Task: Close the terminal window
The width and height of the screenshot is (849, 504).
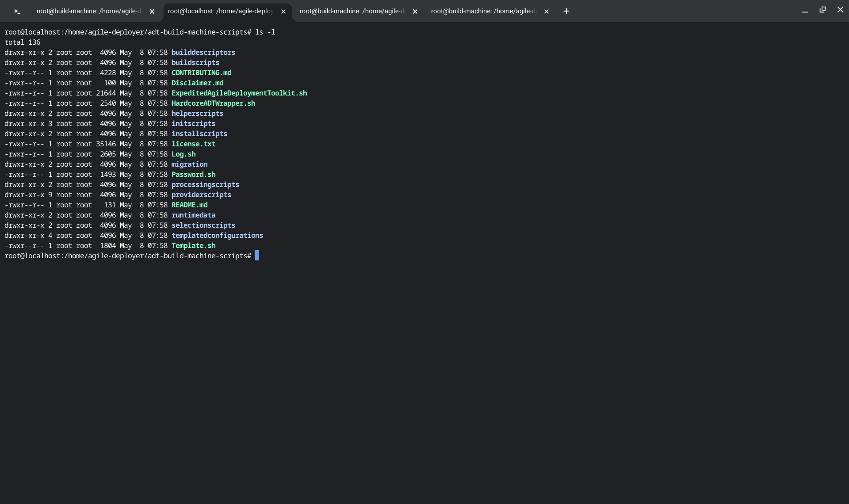Action: coord(840,10)
